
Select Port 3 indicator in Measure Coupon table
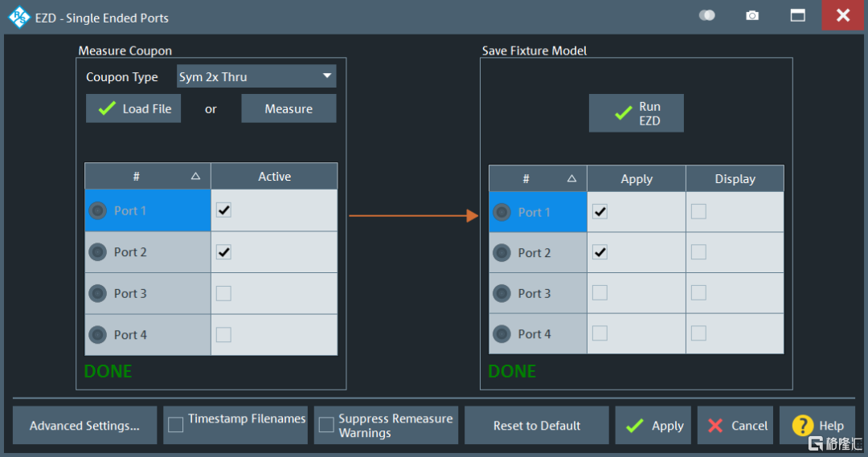[x=98, y=294]
